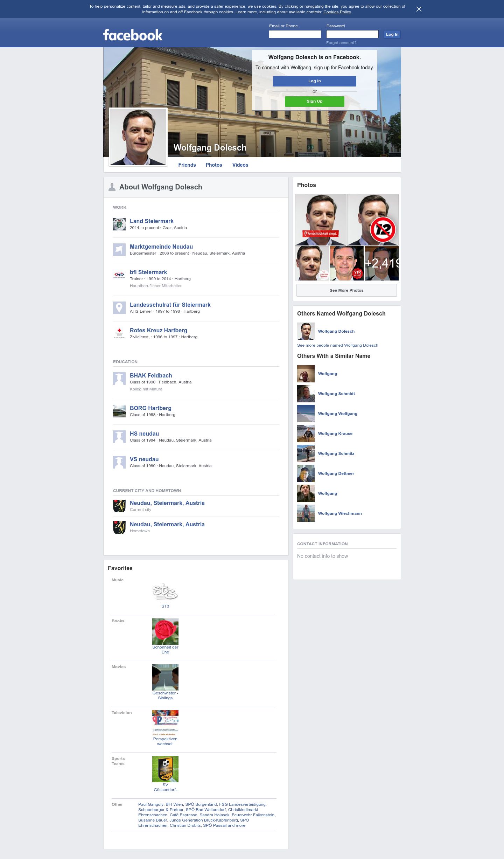Switch to the Friends tab

click(187, 165)
